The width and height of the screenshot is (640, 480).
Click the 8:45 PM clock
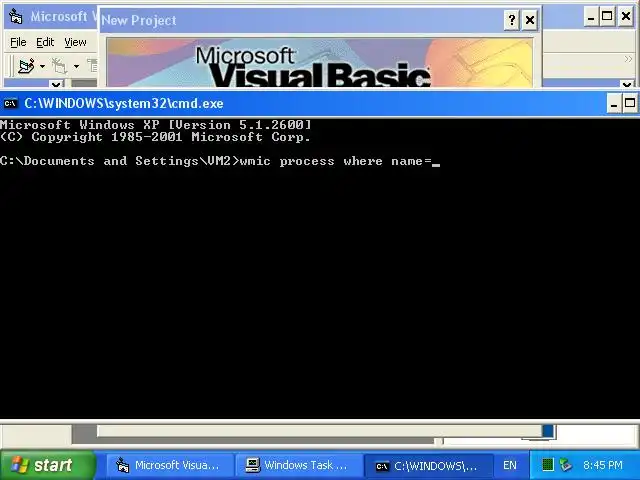603,465
